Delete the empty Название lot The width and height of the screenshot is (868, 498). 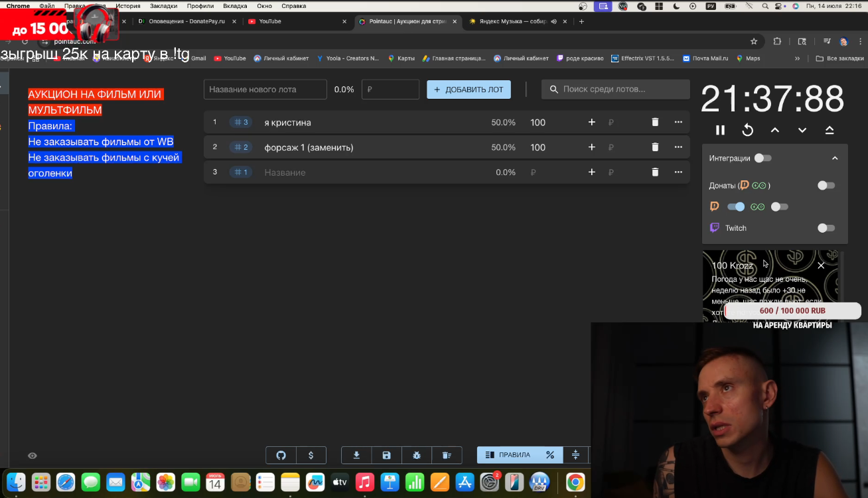pos(655,172)
